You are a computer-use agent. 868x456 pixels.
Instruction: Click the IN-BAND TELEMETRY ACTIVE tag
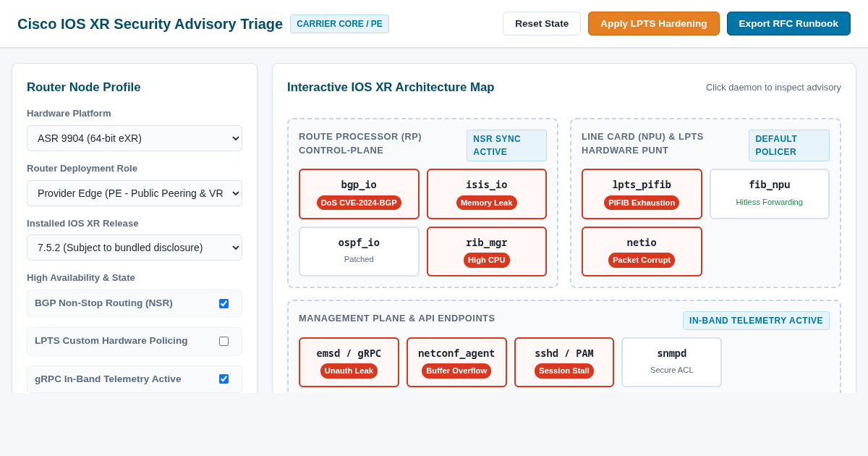pyautogui.click(x=756, y=321)
